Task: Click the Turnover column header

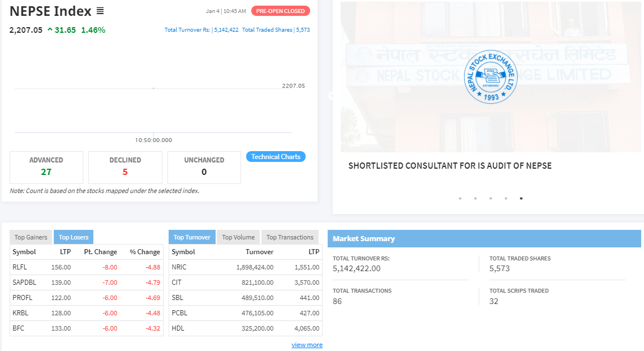Action: click(x=260, y=252)
